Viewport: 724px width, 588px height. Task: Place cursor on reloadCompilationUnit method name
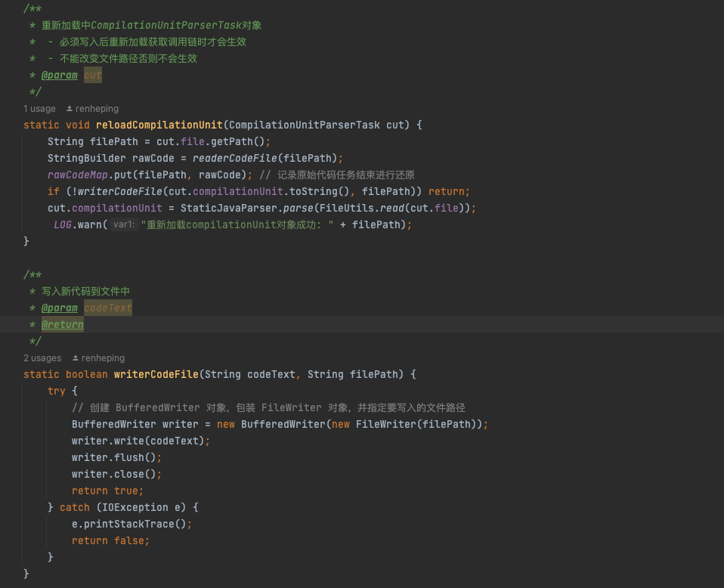159,125
